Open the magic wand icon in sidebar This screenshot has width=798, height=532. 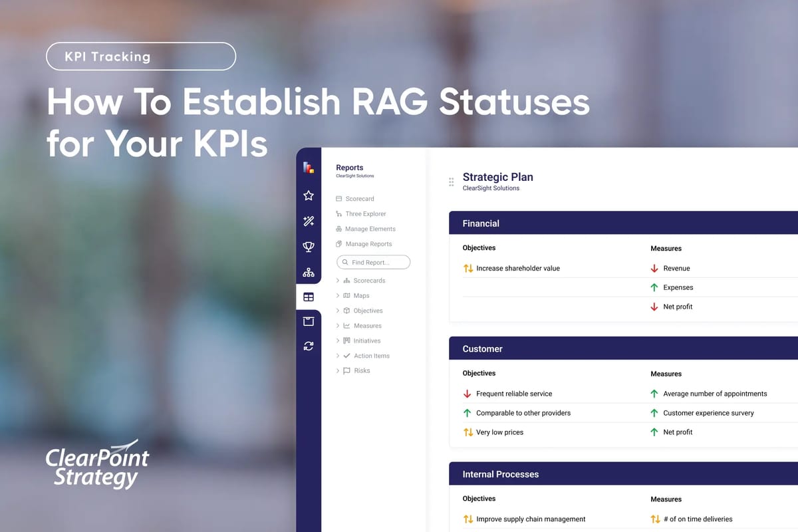click(x=309, y=221)
